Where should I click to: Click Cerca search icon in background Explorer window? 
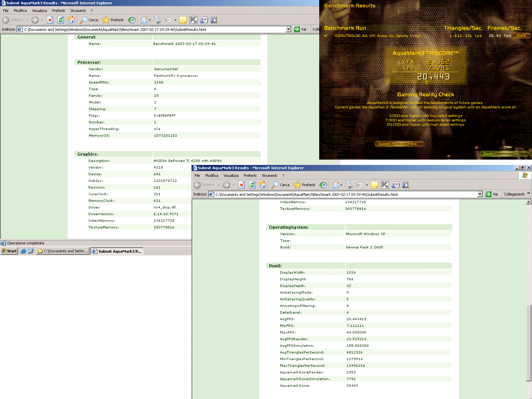[89, 20]
